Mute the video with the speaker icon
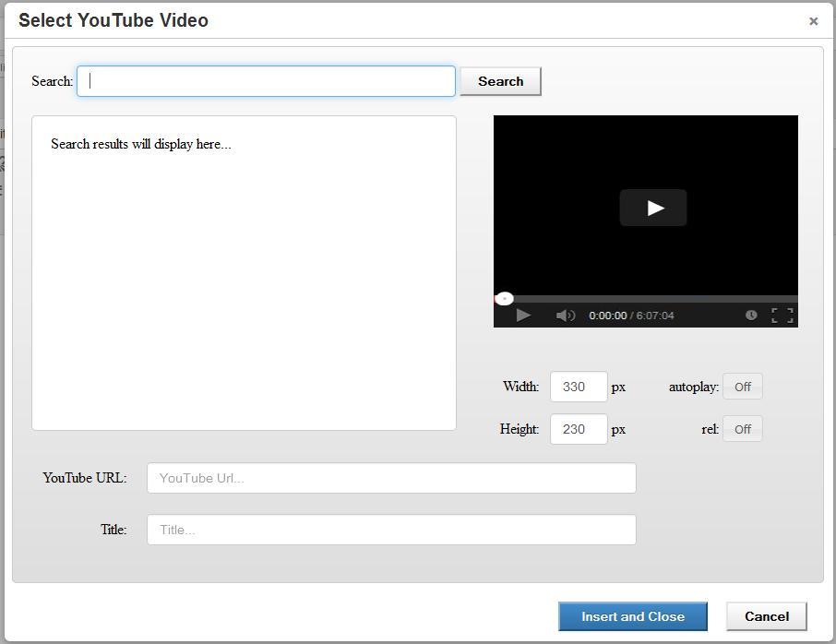The width and height of the screenshot is (836, 644). [565, 315]
